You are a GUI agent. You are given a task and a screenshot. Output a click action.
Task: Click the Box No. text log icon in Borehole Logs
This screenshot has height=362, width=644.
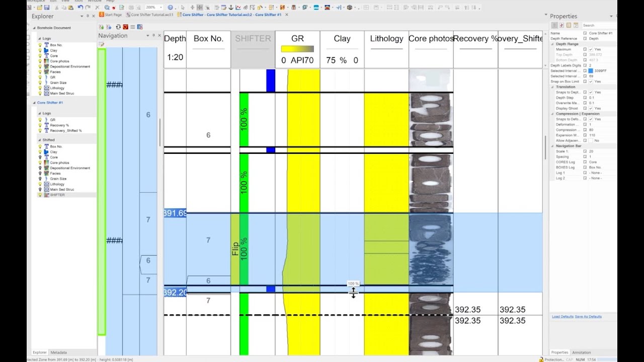point(46,45)
